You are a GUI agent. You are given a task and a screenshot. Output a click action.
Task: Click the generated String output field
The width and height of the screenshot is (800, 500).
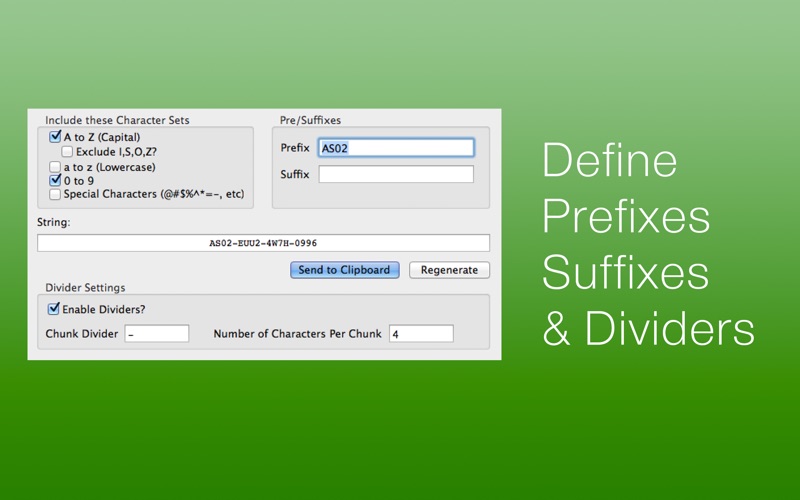click(263, 243)
